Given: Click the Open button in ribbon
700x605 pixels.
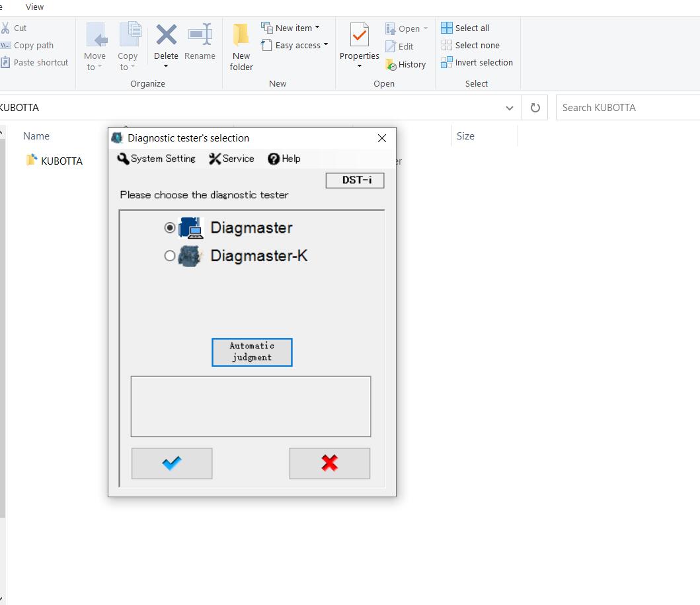Looking at the screenshot, I should [403, 28].
